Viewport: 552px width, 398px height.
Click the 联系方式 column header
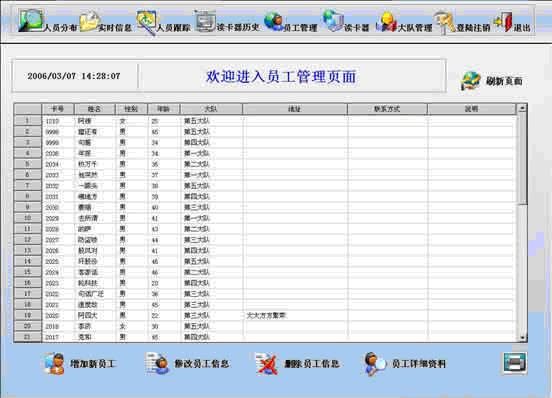387,109
